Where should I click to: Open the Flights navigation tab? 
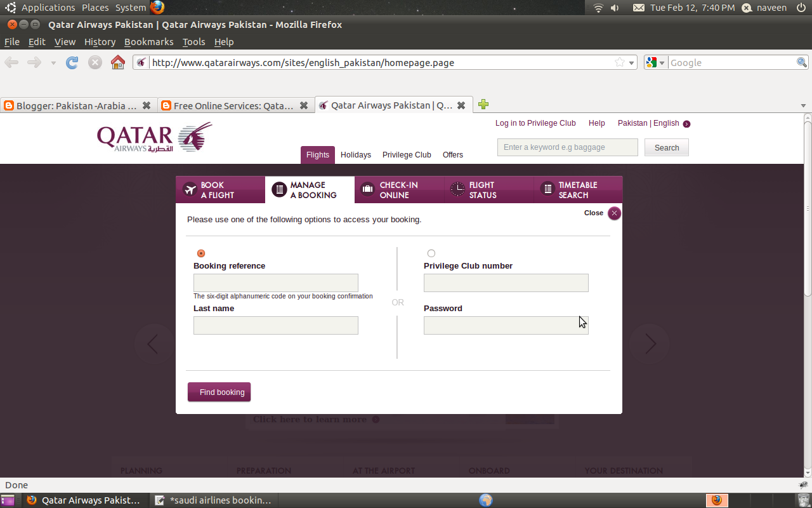pos(318,155)
